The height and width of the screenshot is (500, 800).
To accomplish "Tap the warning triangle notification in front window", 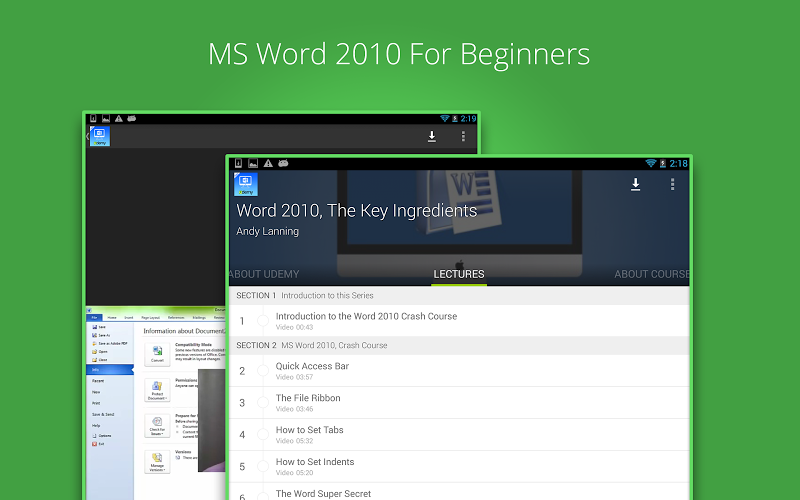I will pyautogui.click(x=268, y=163).
